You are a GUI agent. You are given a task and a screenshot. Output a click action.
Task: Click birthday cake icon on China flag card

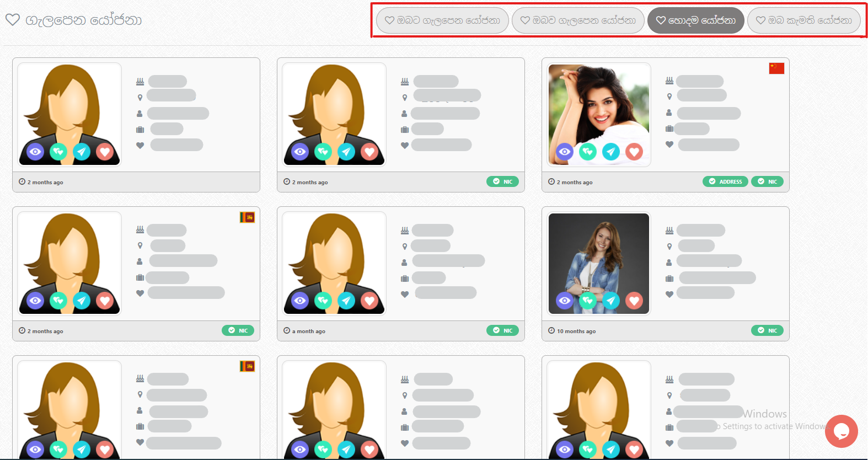(x=669, y=81)
